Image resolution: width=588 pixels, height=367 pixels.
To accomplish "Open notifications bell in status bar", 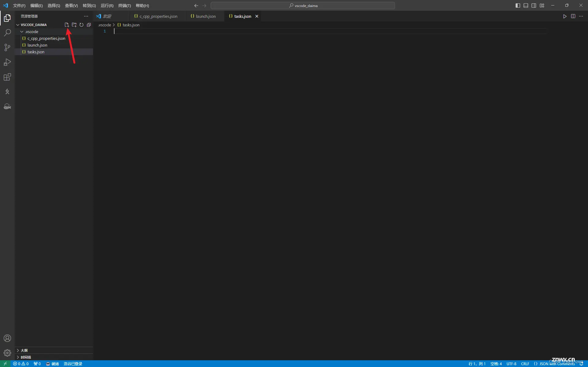I will (581, 364).
